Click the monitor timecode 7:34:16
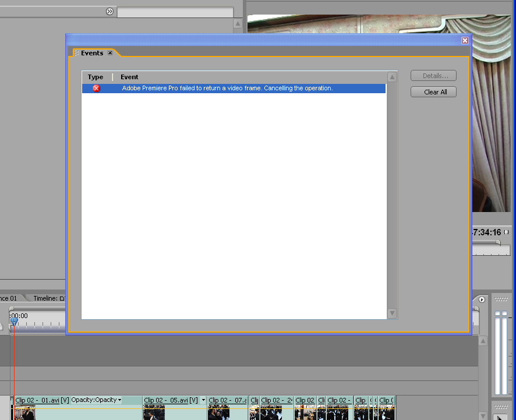Screen dimensions: 516x420 pos(487,232)
